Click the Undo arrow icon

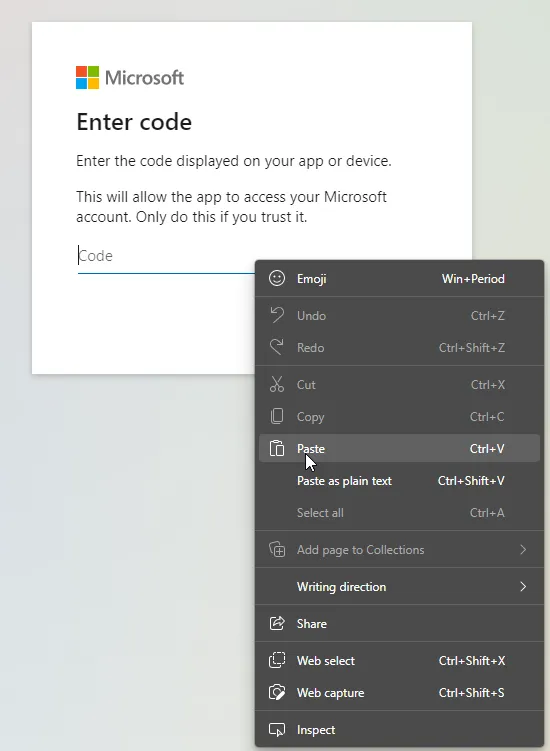[x=277, y=315]
